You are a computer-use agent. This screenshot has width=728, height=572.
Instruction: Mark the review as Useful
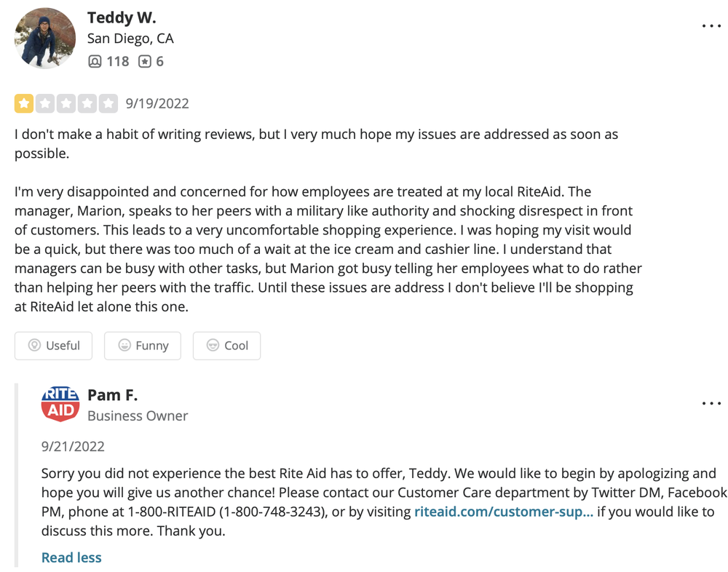[53, 346]
